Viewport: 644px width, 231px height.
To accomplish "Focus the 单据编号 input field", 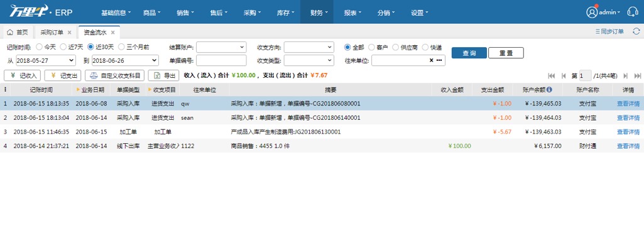I will pyautogui.click(x=221, y=60).
